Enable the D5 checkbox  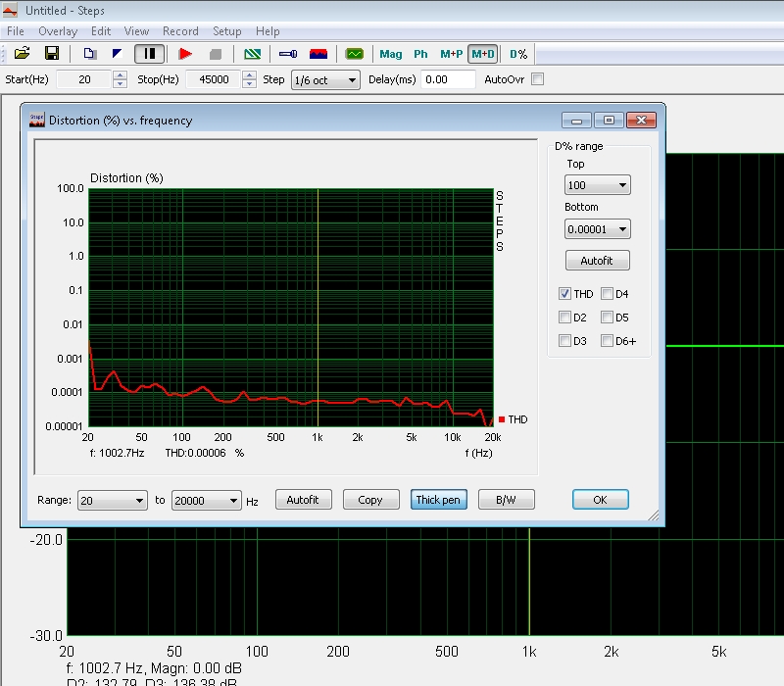point(607,317)
